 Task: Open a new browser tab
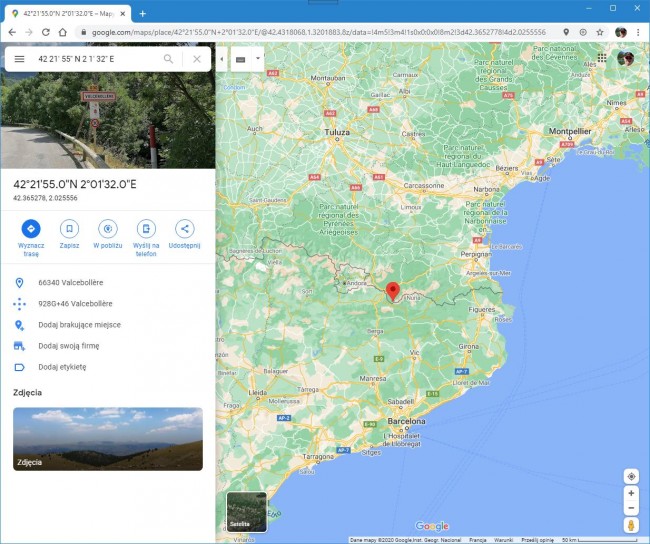point(143,14)
